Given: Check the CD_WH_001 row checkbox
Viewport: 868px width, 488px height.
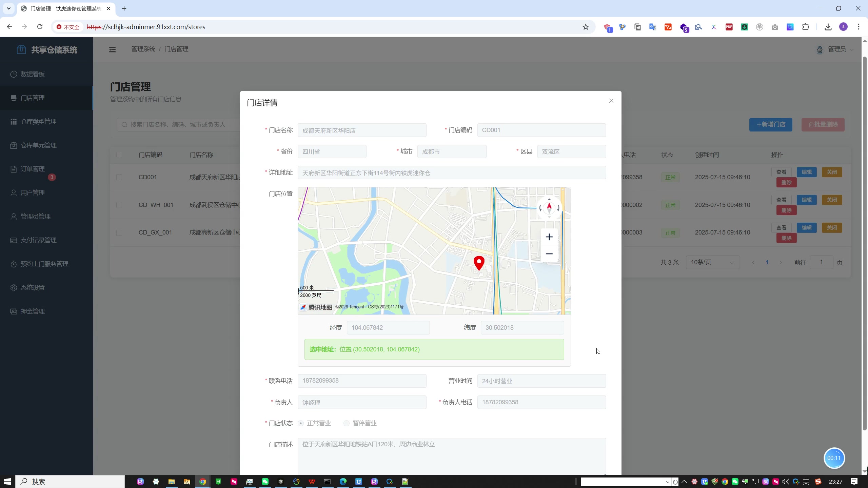Looking at the screenshot, I should (119, 205).
